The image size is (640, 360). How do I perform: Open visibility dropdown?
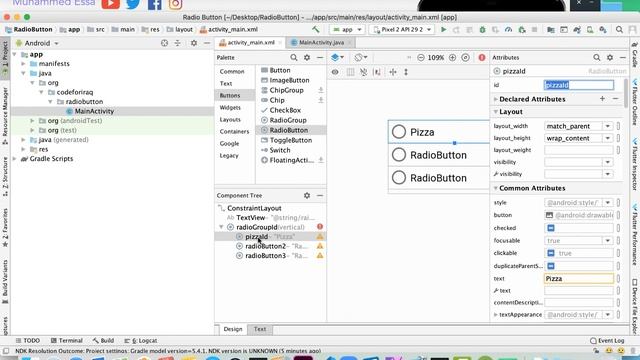pos(608,162)
